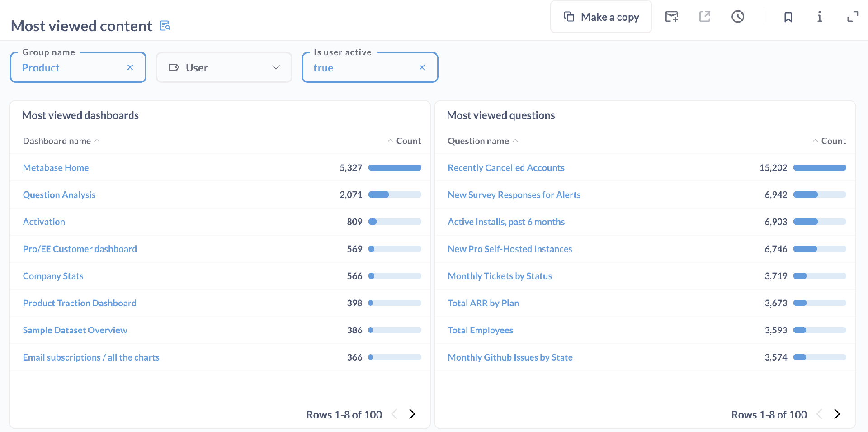Viewport: 868px width, 432px height.
Task: Click the 2,071 count value
Action: point(351,195)
